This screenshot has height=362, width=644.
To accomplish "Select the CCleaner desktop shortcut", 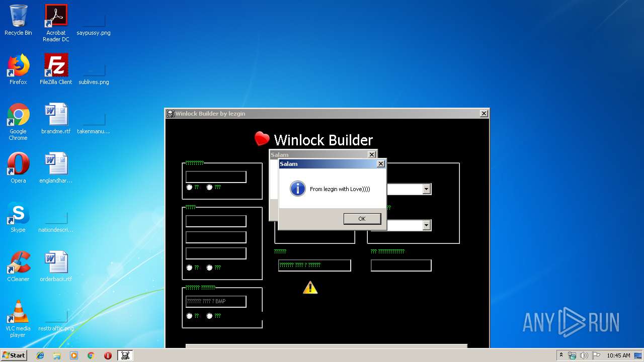I will tap(18, 266).
